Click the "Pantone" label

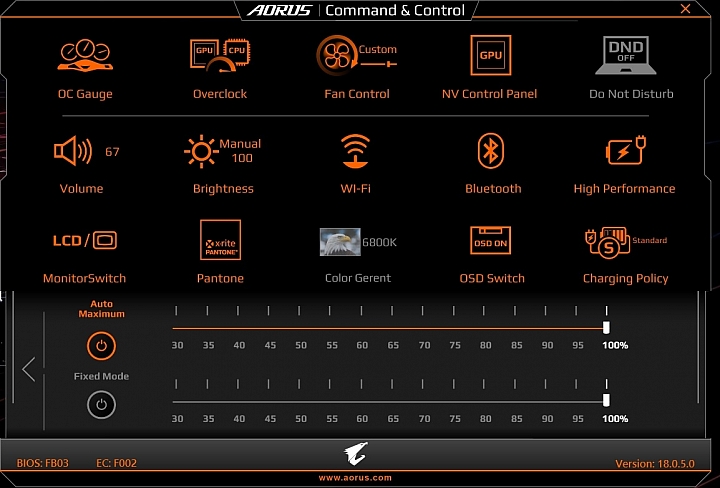tap(220, 278)
